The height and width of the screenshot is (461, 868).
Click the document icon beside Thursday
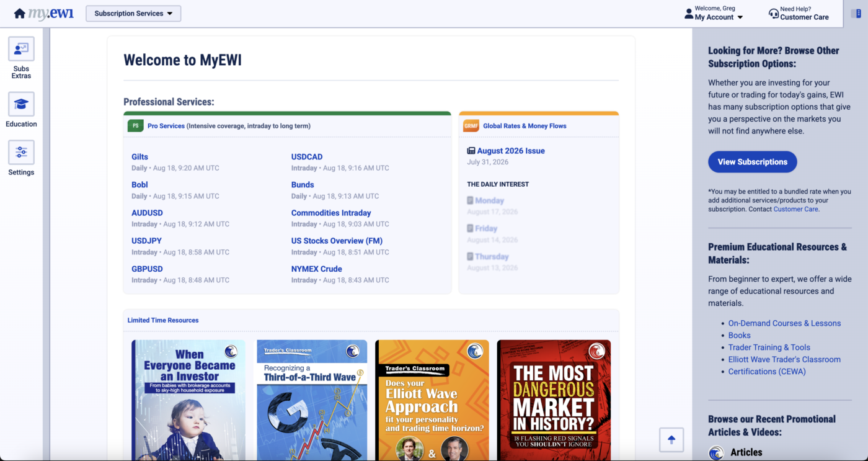(x=470, y=256)
